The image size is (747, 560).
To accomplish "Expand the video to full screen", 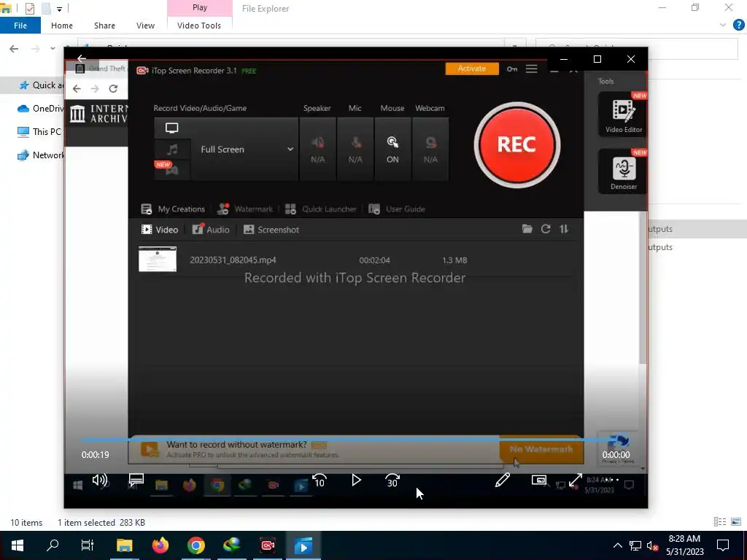I will pyautogui.click(x=576, y=480).
